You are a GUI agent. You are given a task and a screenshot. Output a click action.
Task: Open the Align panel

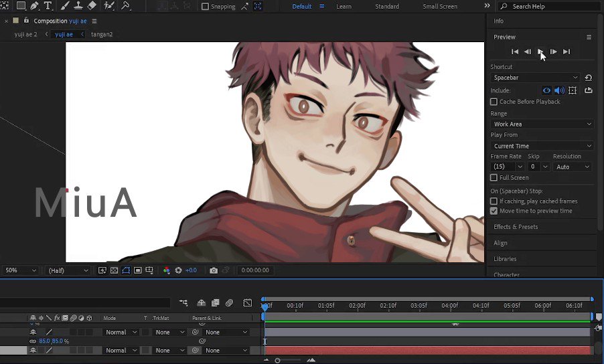click(x=500, y=243)
